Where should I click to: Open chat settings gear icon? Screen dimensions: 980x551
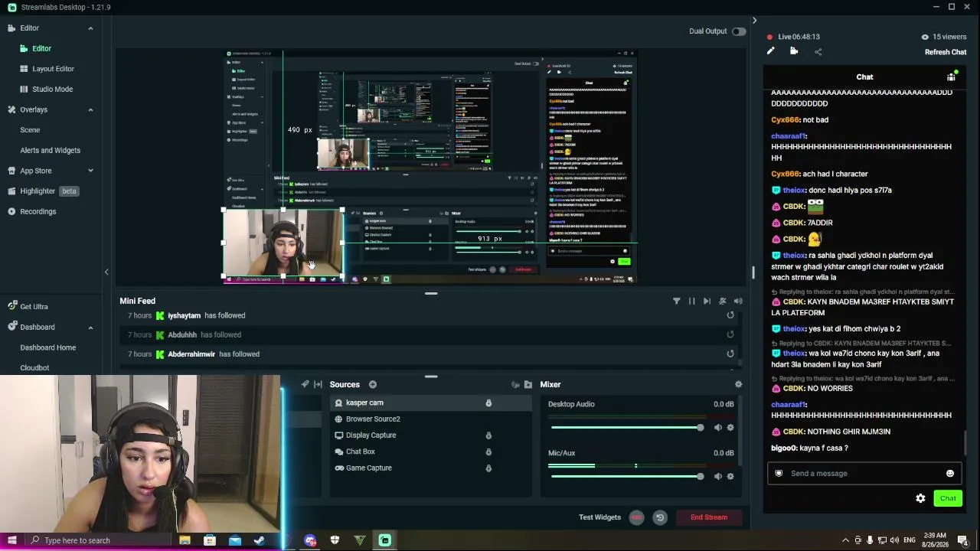click(x=920, y=498)
